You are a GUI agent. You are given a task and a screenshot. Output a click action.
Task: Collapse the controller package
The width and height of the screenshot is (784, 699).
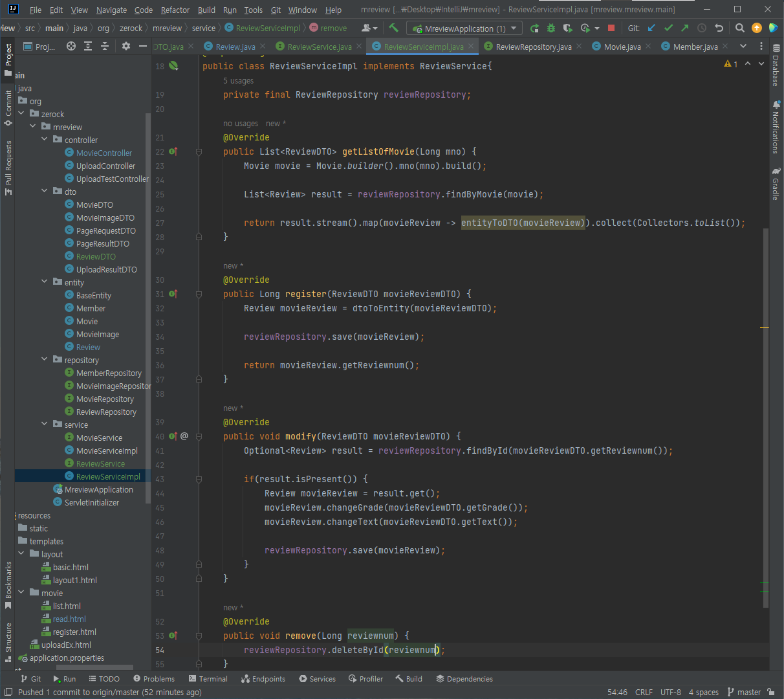(45, 140)
